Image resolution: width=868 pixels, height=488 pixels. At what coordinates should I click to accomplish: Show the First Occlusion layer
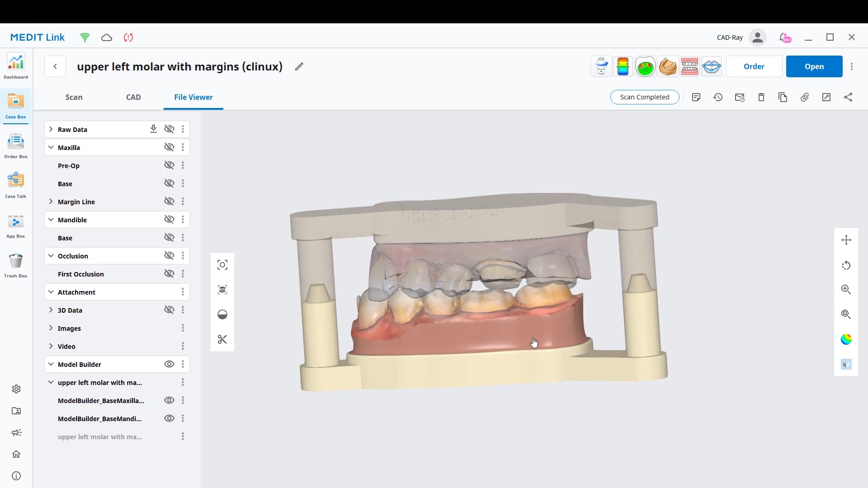(169, 274)
